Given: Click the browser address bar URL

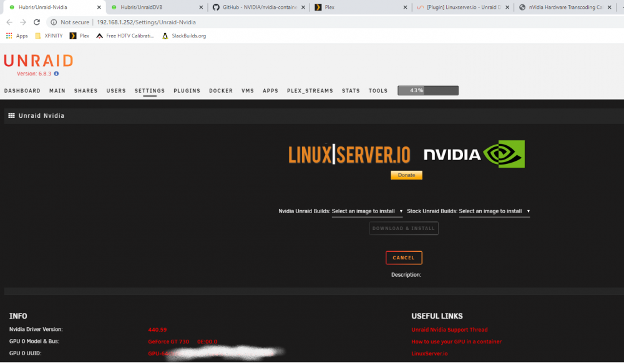Looking at the screenshot, I should pos(147,22).
